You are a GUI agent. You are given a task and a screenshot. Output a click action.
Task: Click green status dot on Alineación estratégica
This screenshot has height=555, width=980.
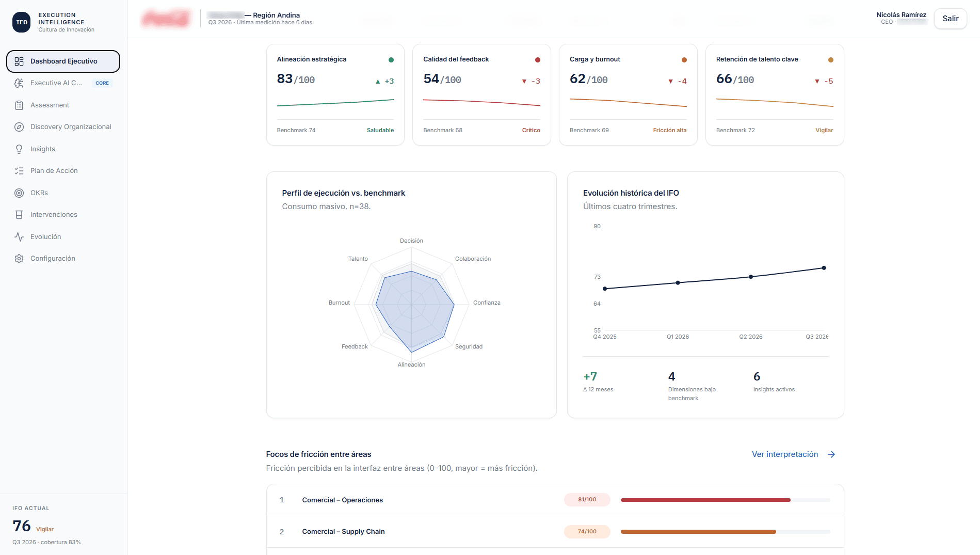click(x=391, y=60)
